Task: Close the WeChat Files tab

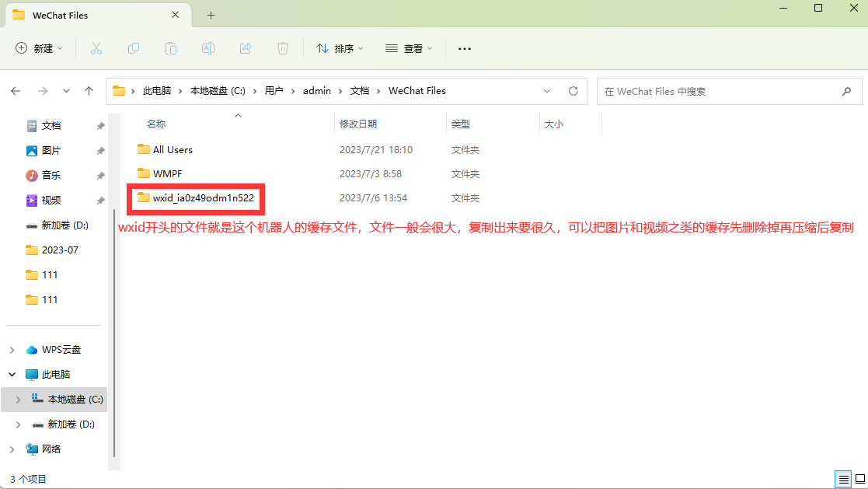Action: [x=176, y=15]
